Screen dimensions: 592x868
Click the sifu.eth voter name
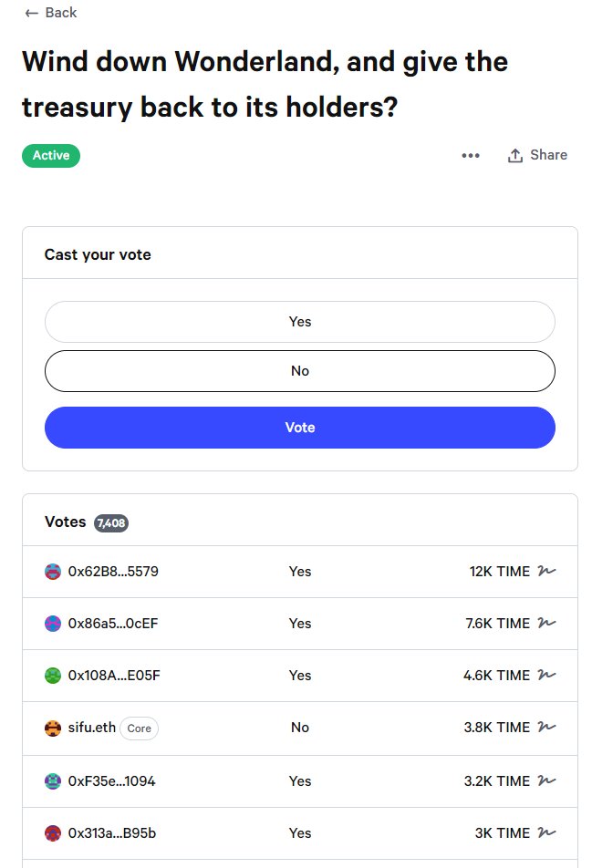pos(92,728)
